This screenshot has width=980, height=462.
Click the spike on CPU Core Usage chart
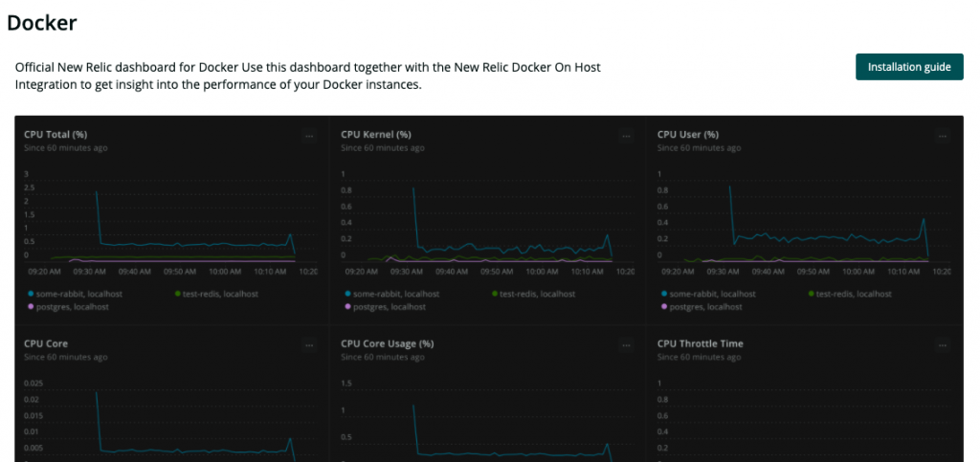pos(413,406)
